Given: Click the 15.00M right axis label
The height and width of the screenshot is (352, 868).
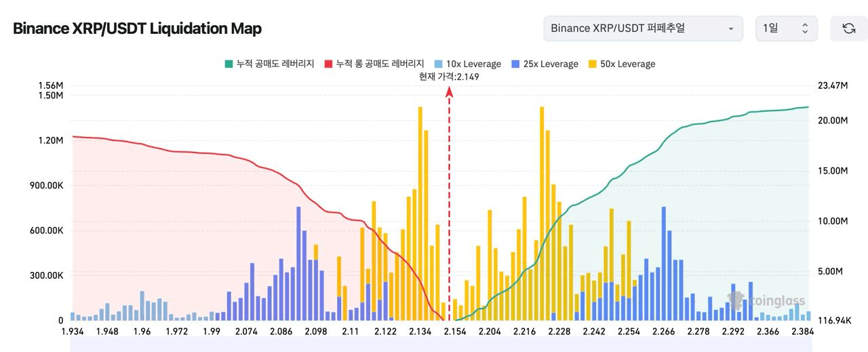Looking at the screenshot, I should (x=833, y=171).
